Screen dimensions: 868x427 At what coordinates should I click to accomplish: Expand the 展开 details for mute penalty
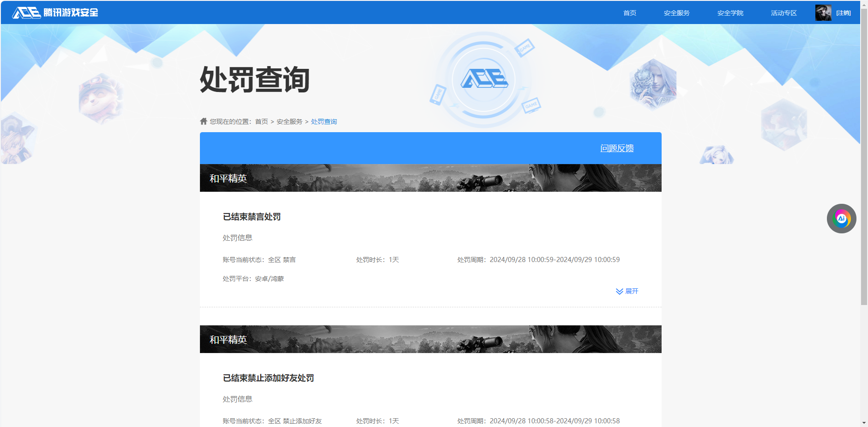coord(632,291)
